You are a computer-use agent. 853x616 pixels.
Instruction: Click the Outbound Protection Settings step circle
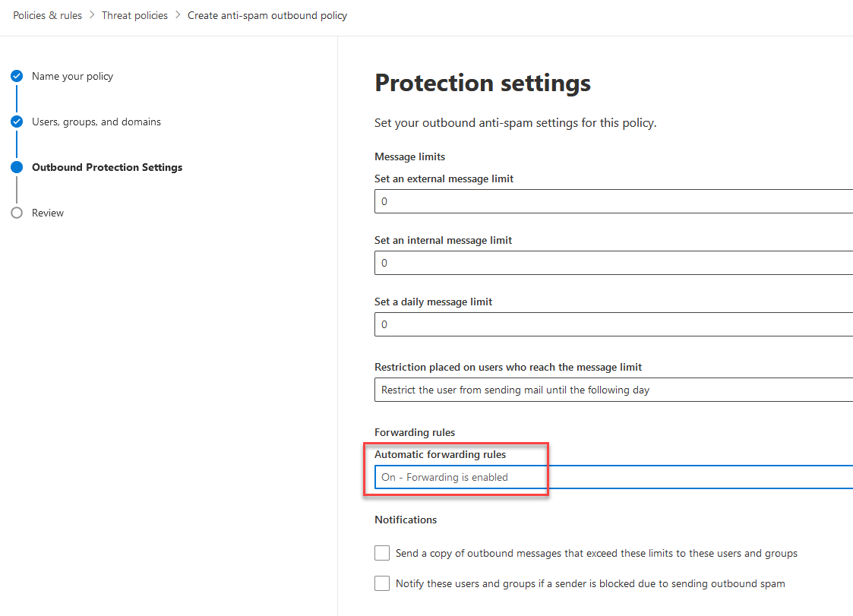coord(17,167)
